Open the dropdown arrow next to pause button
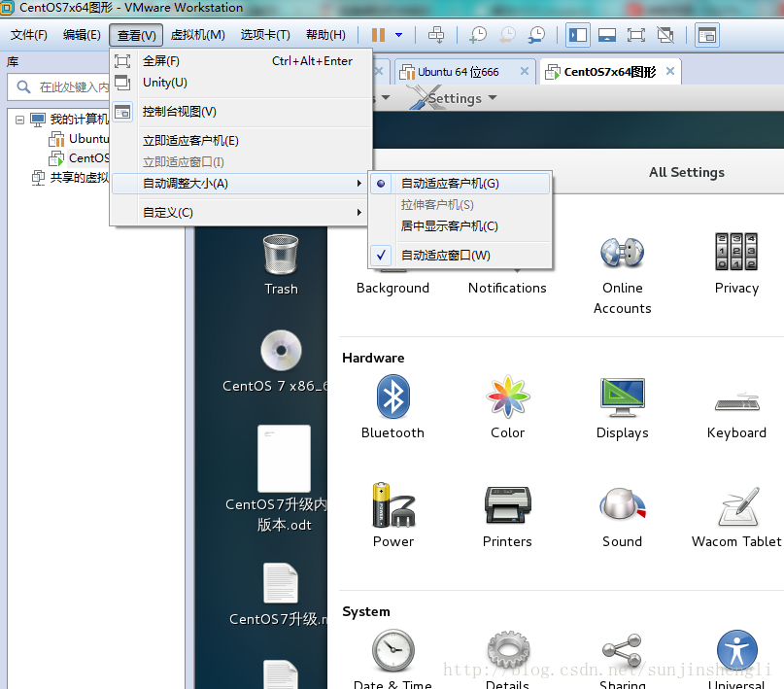784x689 pixels. coord(398,35)
